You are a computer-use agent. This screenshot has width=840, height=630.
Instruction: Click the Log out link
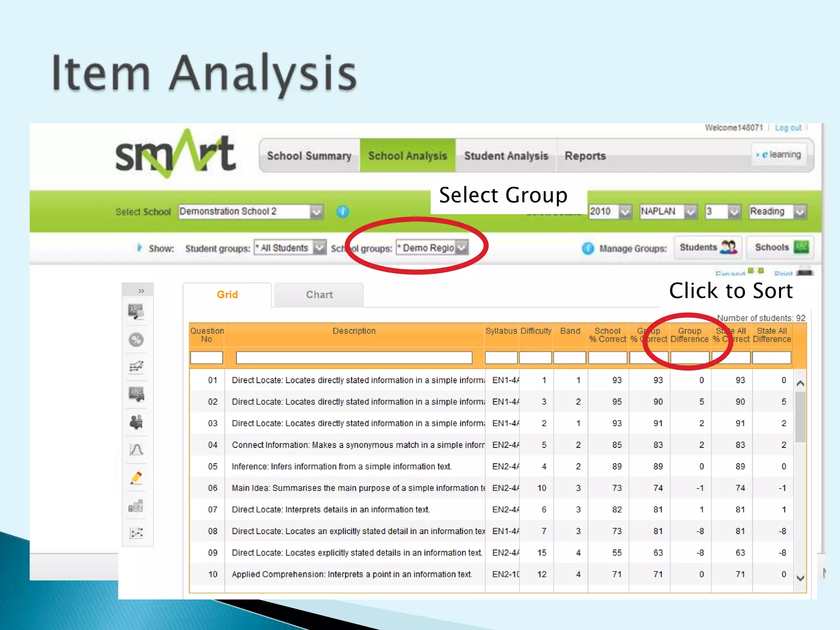pos(788,128)
